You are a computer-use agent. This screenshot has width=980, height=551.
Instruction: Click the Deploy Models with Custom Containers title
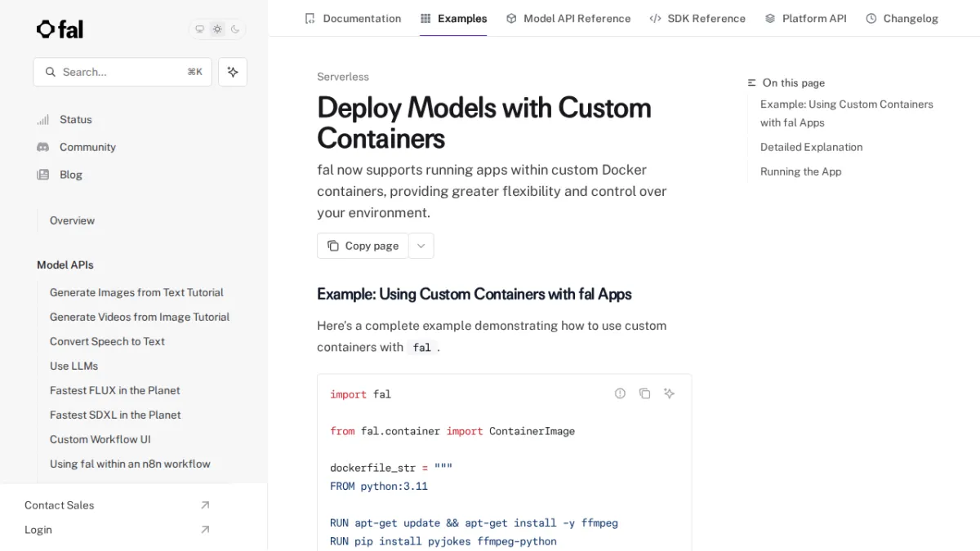click(484, 122)
